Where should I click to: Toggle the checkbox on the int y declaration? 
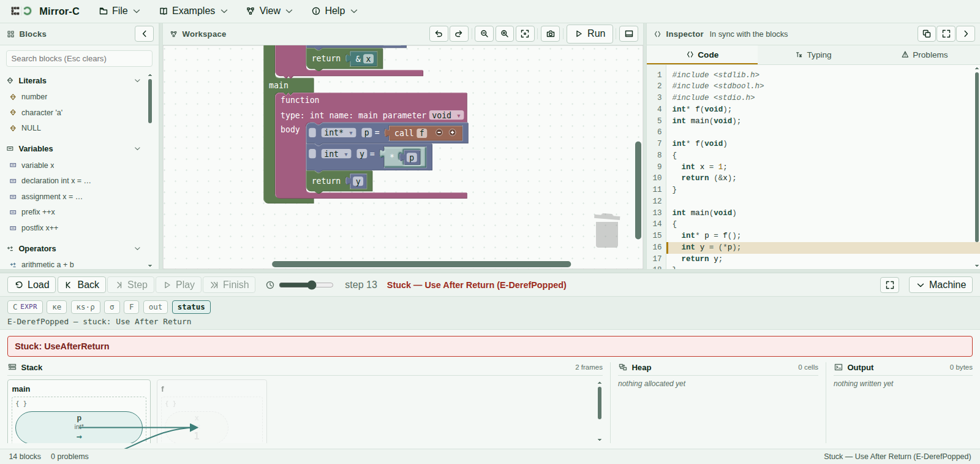(x=312, y=154)
